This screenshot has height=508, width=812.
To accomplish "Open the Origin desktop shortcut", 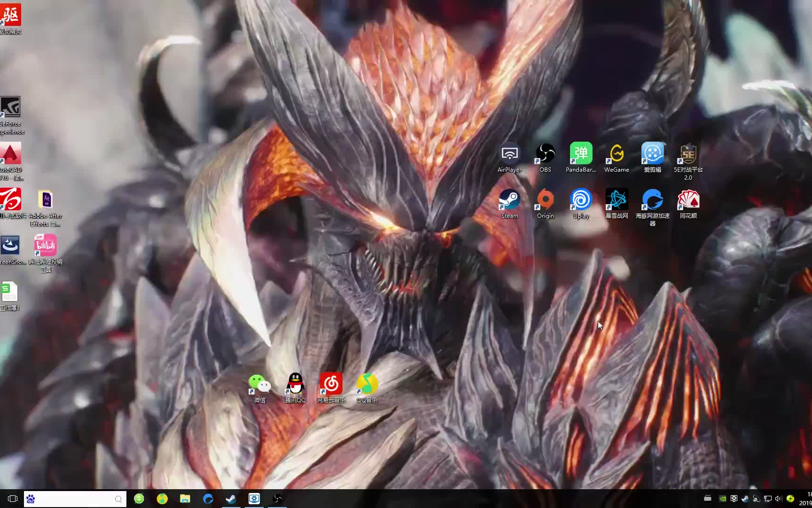I will (545, 204).
